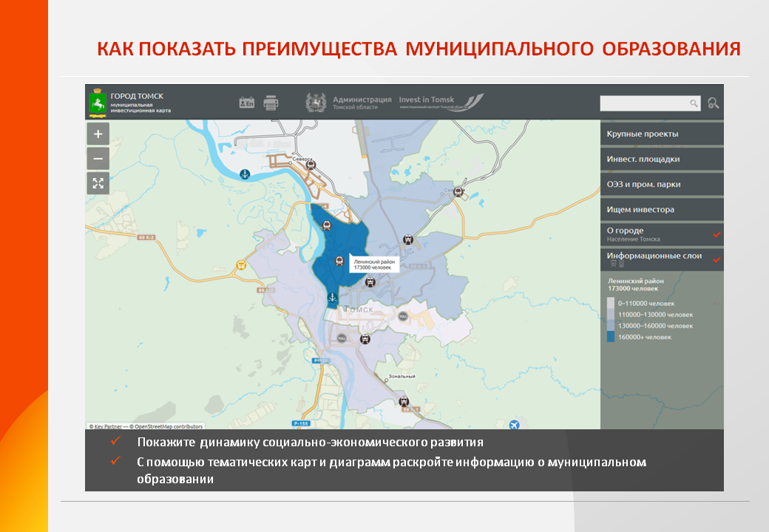This screenshot has width=769, height=532.
Task: Expand the О городе section
Action: pyautogui.click(x=662, y=234)
